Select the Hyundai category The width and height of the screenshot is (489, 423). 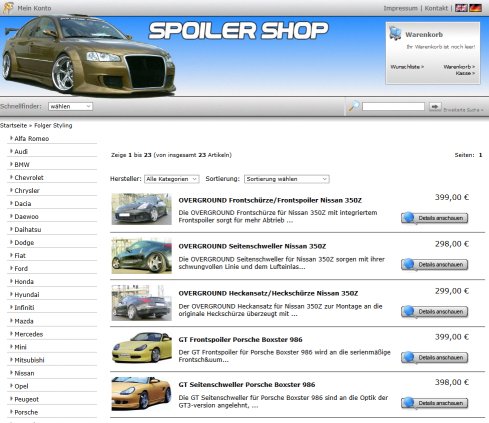(x=27, y=294)
